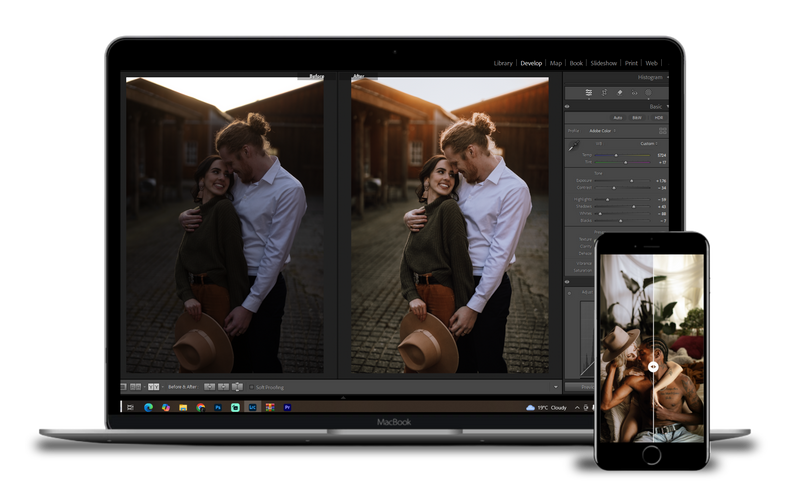The width and height of the screenshot is (800, 500).
Task: Open the green app icon beside Photoshop
Action: (235, 407)
